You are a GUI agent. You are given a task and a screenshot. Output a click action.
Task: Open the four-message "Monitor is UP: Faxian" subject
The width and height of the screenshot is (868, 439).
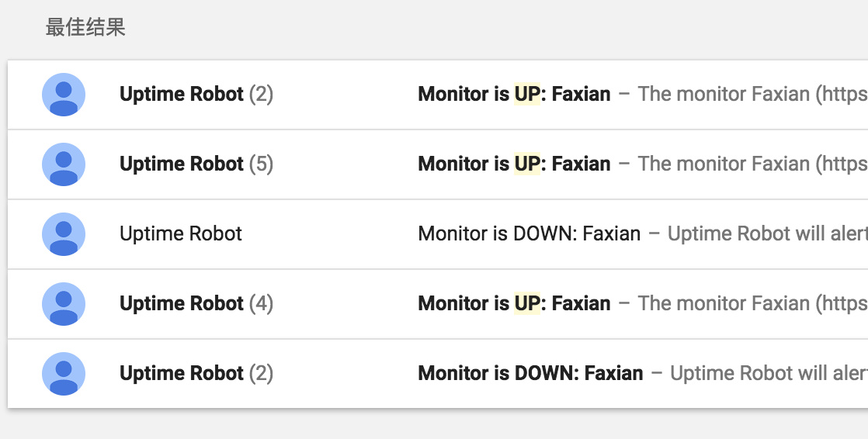coord(514,304)
